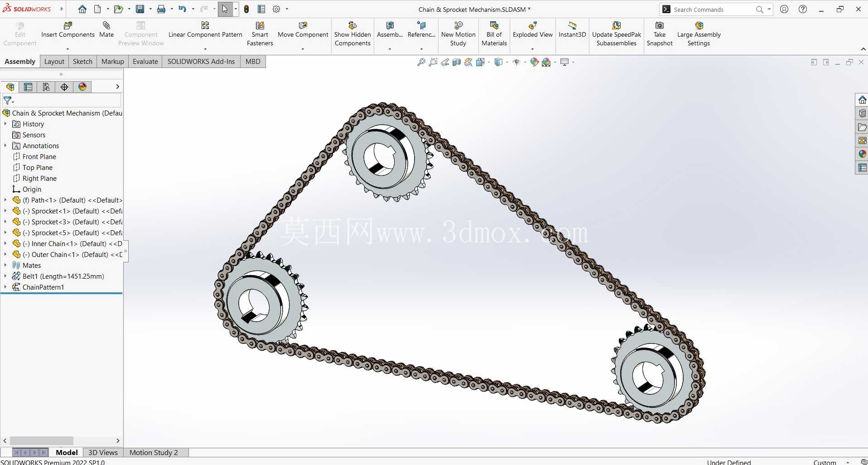Open the Display Style dropdown in view toolbar
Viewport: 868px width, 465px height.
pos(507,62)
